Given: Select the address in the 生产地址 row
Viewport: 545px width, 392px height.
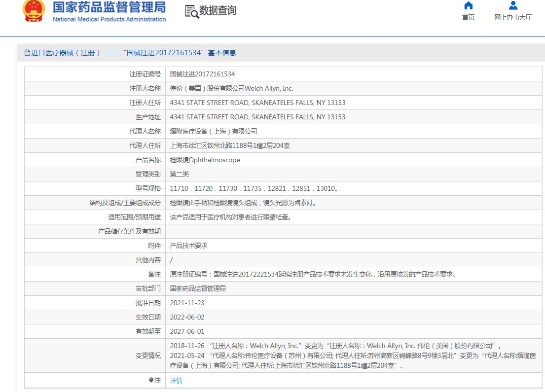Looking at the screenshot, I should tap(257, 117).
